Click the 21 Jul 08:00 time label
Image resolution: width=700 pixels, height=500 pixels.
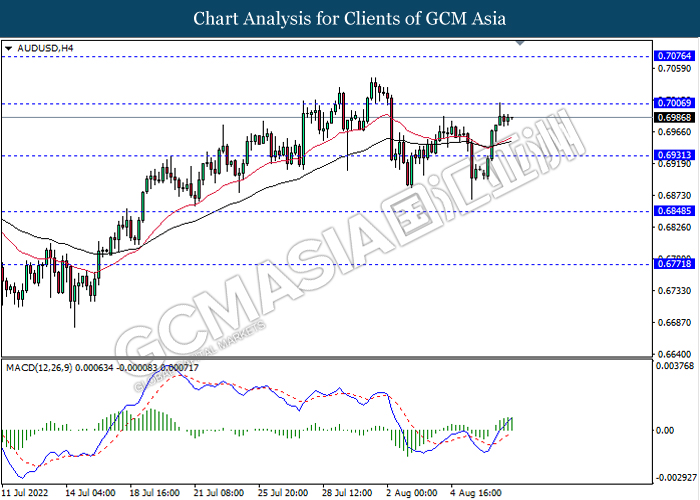pos(219,493)
